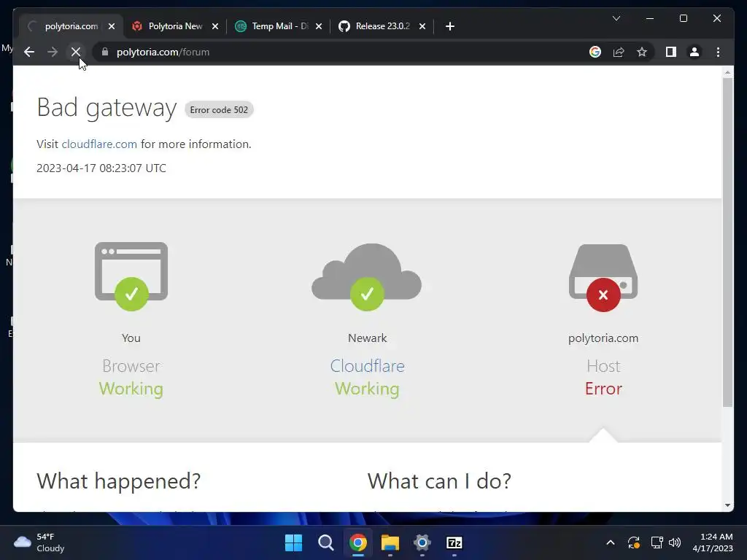Open network settings from the tray icon
The image size is (747, 560).
tap(657, 542)
